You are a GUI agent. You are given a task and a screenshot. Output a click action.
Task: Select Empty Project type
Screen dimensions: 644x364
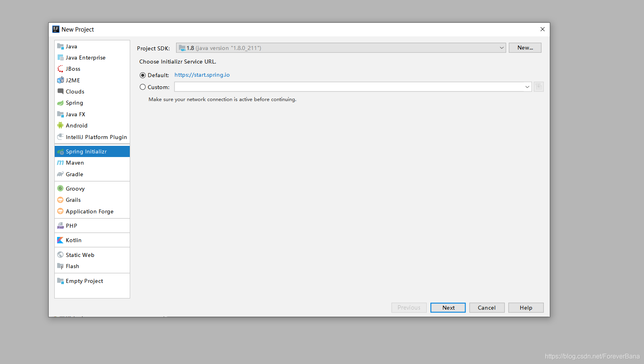84,281
